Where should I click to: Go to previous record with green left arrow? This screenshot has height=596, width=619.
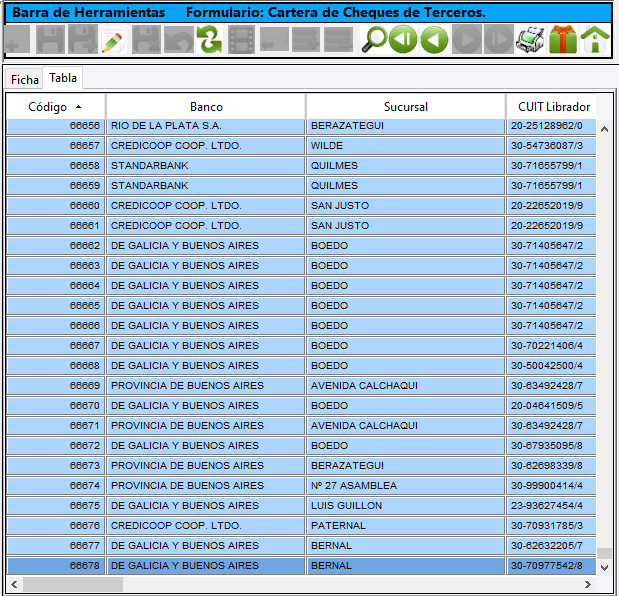point(434,39)
